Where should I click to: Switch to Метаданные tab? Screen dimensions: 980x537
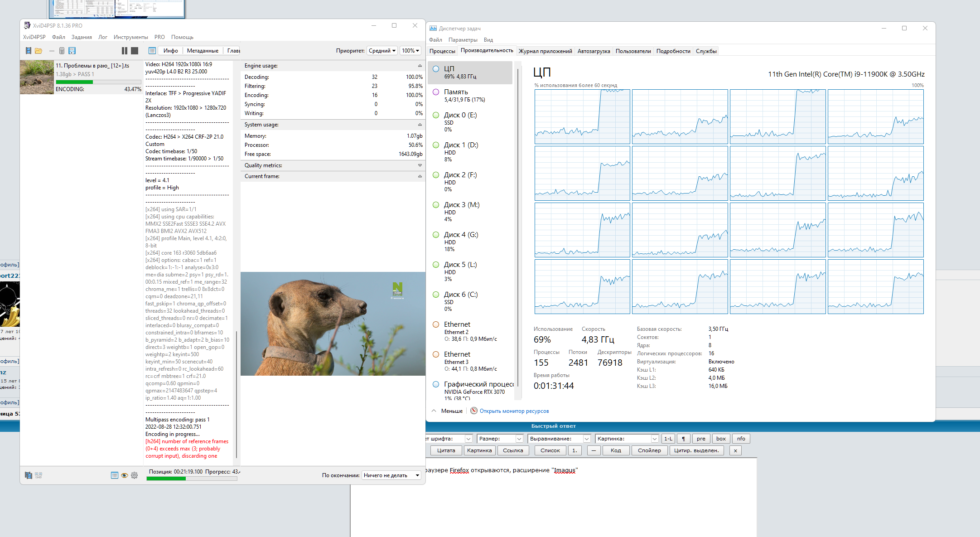pos(203,51)
